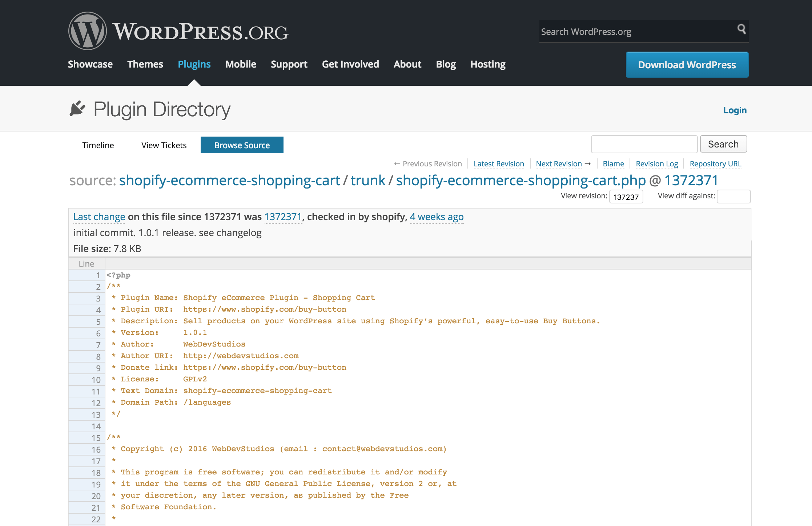Open the Get Involved menu item
Screen dimensions: 812x526
[350, 64]
